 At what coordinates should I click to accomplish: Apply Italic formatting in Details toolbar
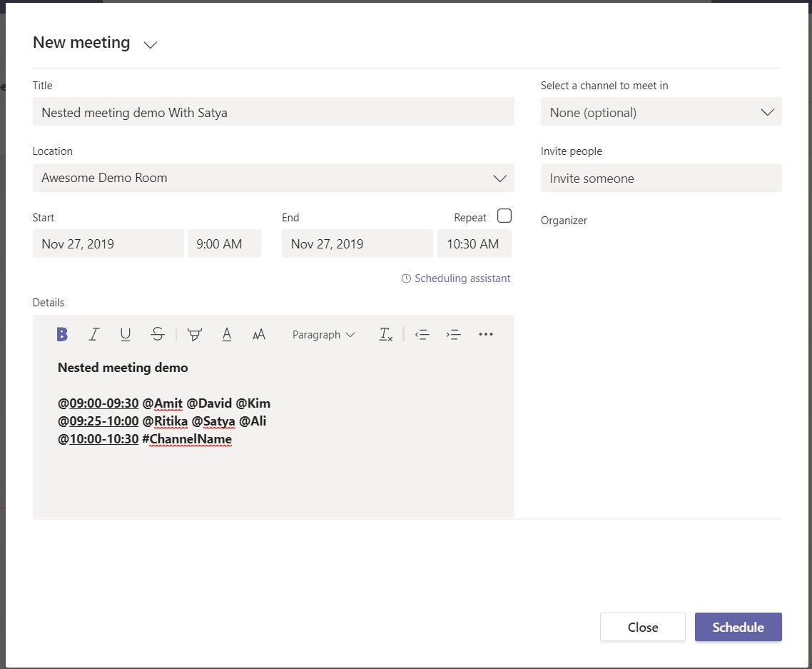[x=93, y=334]
